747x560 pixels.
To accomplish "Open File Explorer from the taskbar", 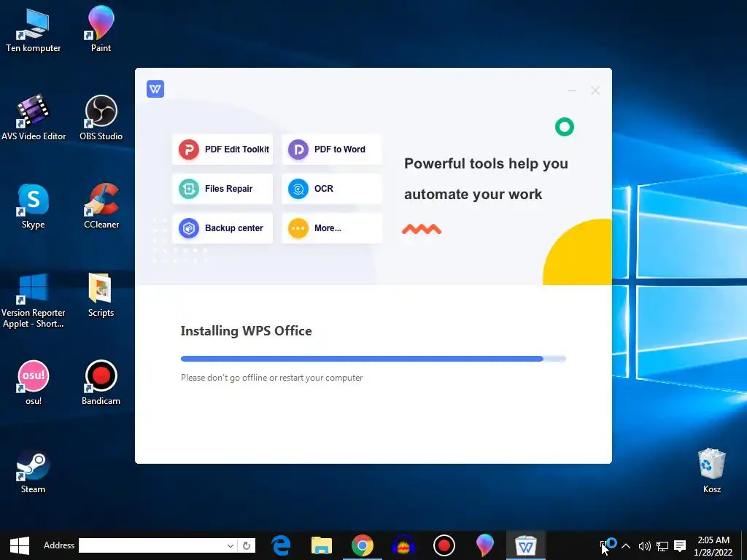I will (322, 545).
